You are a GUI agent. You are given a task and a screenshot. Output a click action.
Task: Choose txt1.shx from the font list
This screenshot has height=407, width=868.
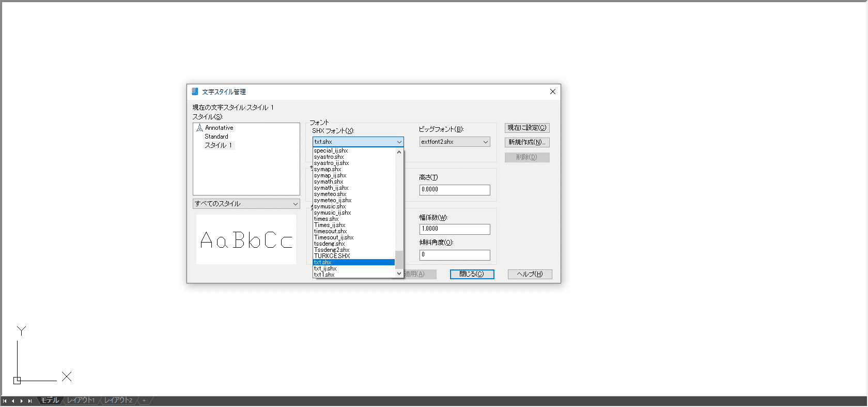coord(354,275)
